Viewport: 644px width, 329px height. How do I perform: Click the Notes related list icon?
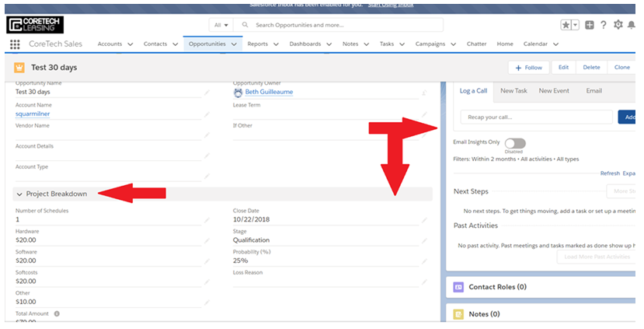click(458, 314)
